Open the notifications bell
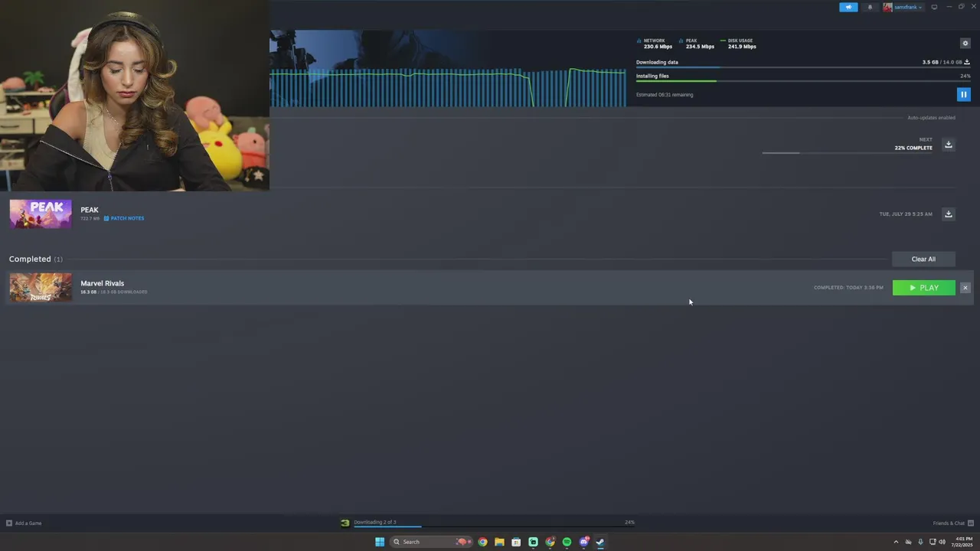 click(870, 7)
